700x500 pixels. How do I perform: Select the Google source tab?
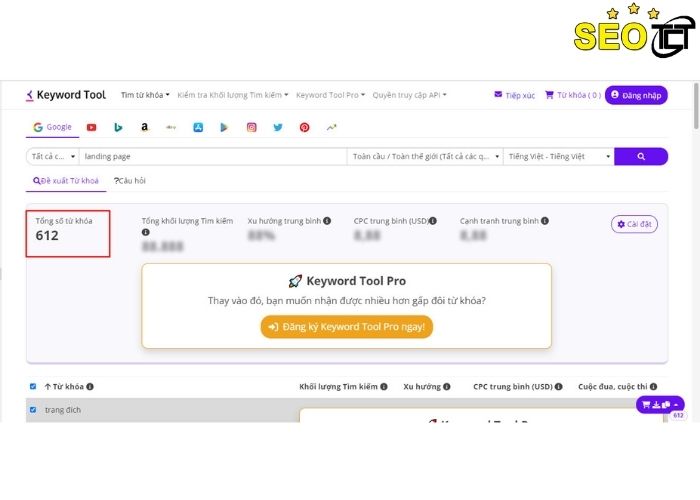click(52, 127)
